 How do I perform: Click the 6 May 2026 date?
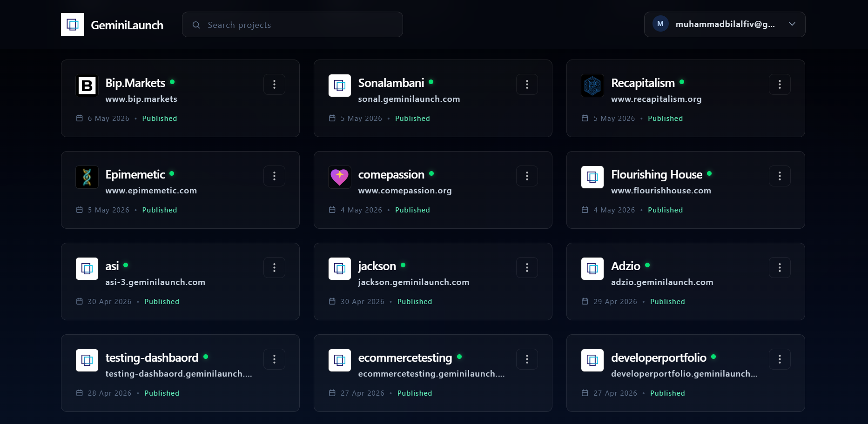tap(108, 119)
